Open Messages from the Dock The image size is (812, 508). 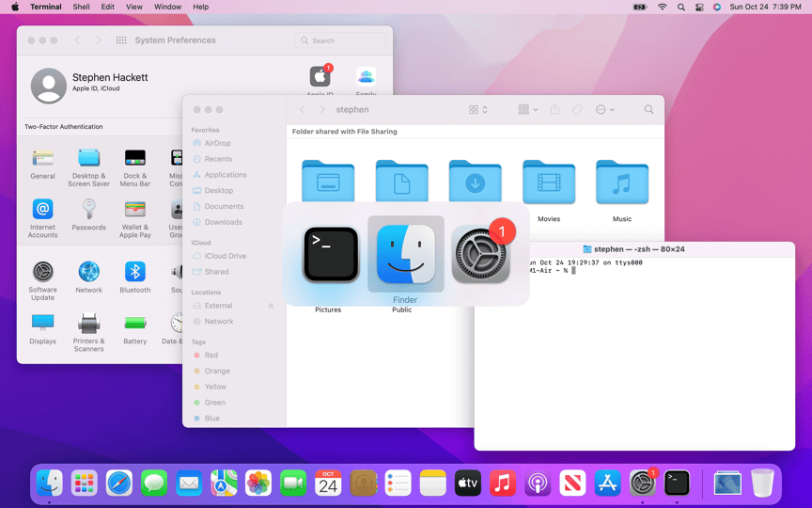(x=154, y=484)
